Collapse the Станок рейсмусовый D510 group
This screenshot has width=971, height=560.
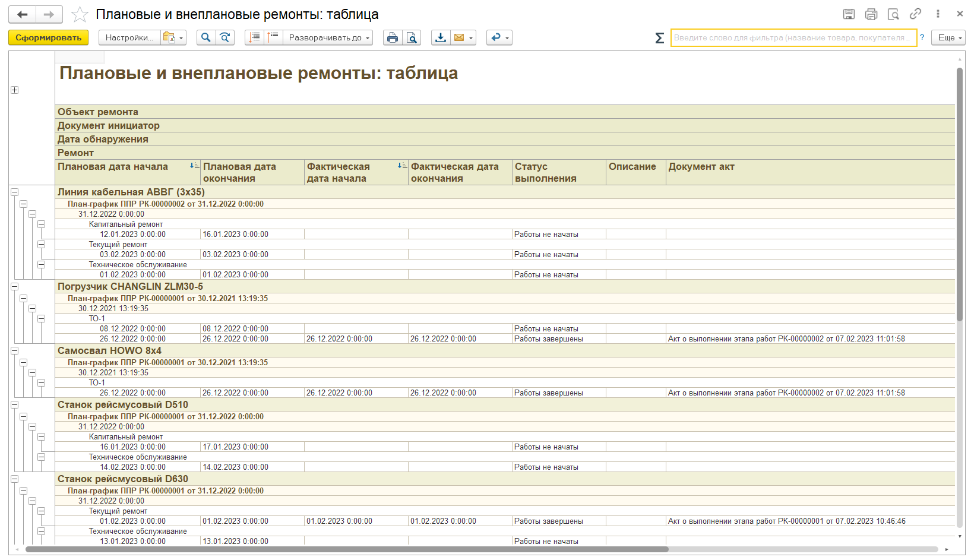coord(15,404)
